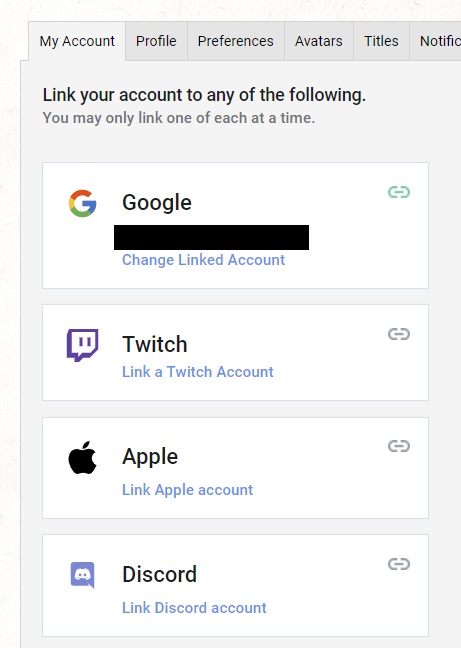Click Link a Twitch Account
The width and height of the screenshot is (461, 648).
(x=197, y=372)
